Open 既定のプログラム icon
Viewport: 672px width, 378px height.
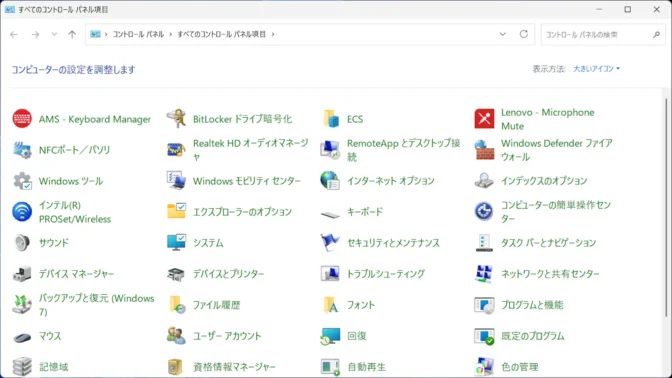point(484,336)
